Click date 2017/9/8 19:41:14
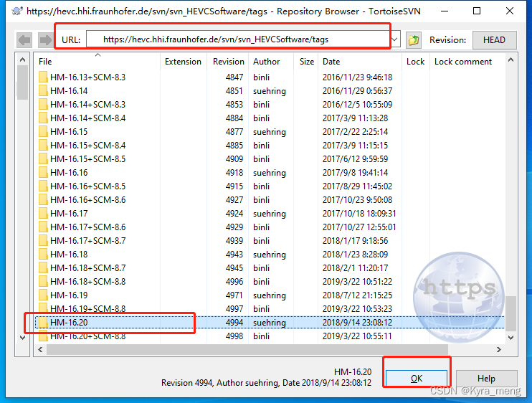Image resolution: width=532 pixels, height=403 pixels. (355, 172)
